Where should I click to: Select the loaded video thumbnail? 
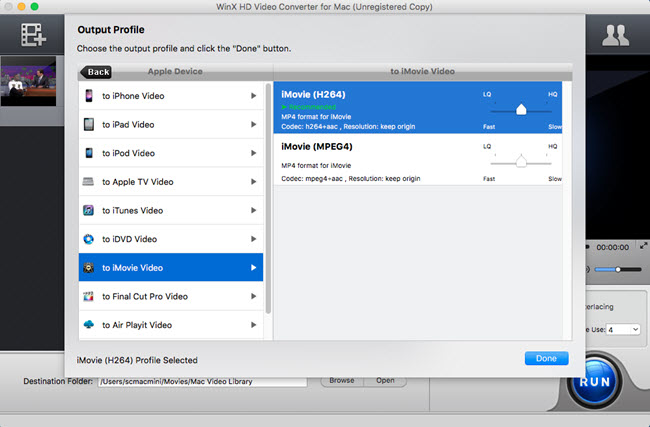pos(28,81)
